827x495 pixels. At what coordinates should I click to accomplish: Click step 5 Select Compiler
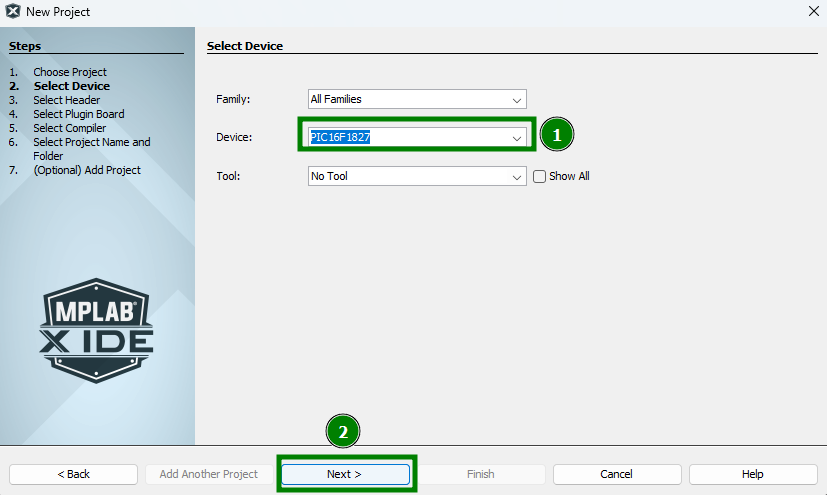(x=70, y=128)
